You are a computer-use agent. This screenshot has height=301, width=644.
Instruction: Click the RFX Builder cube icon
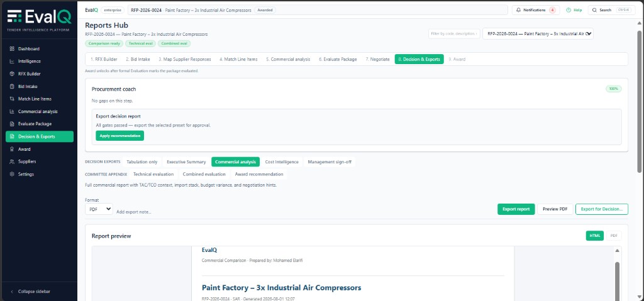12,74
